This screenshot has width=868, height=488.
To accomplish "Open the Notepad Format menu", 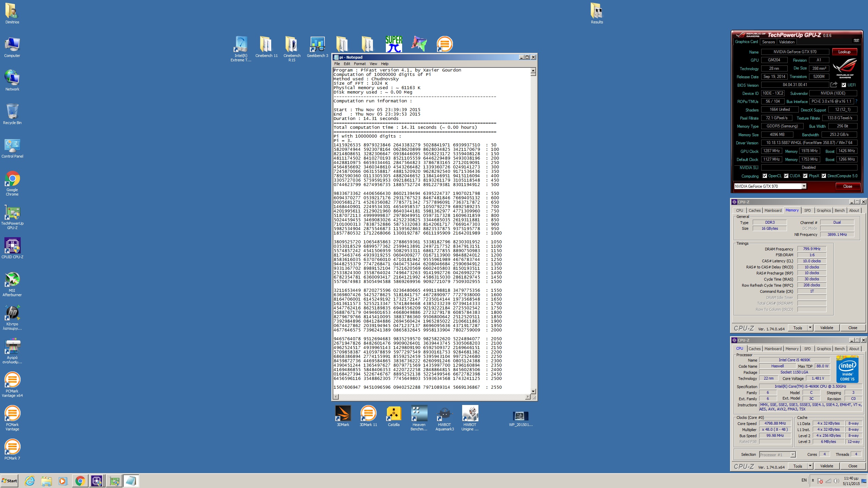I will [360, 64].
